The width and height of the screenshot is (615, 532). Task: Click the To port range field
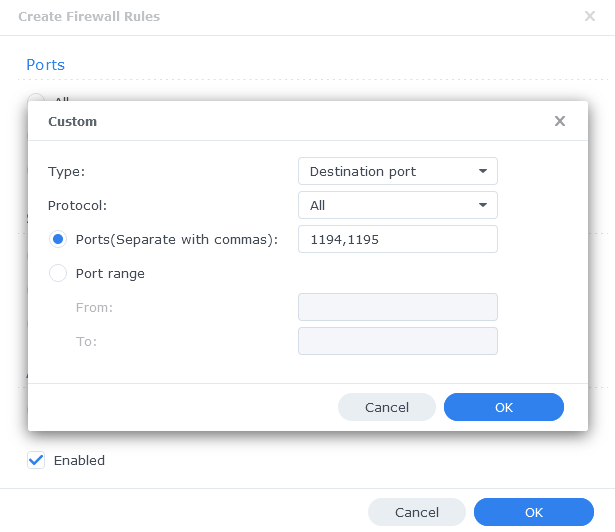pyautogui.click(x=398, y=341)
